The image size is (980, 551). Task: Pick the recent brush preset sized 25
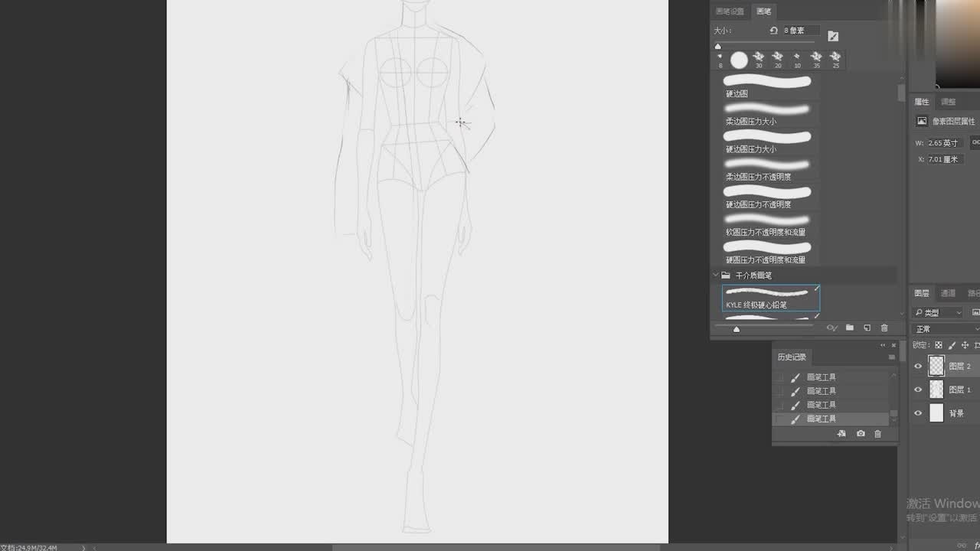pyautogui.click(x=835, y=60)
